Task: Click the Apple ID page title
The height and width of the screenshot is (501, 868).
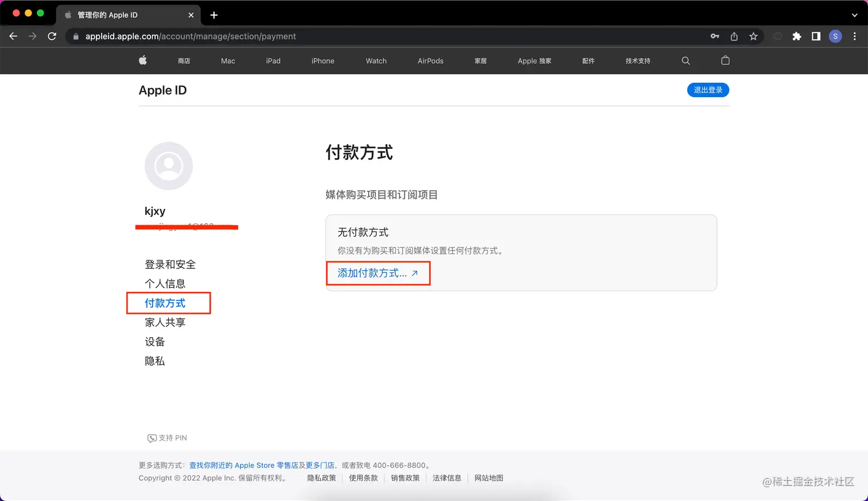Action: click(x=162, y=90)
